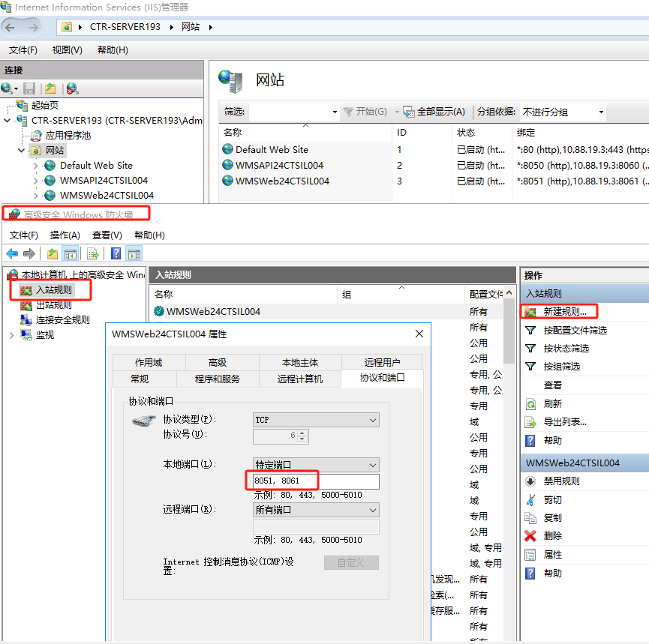649x644 pixels.
Task: Click the 剪切 scissors action
Action: point(552,499)
